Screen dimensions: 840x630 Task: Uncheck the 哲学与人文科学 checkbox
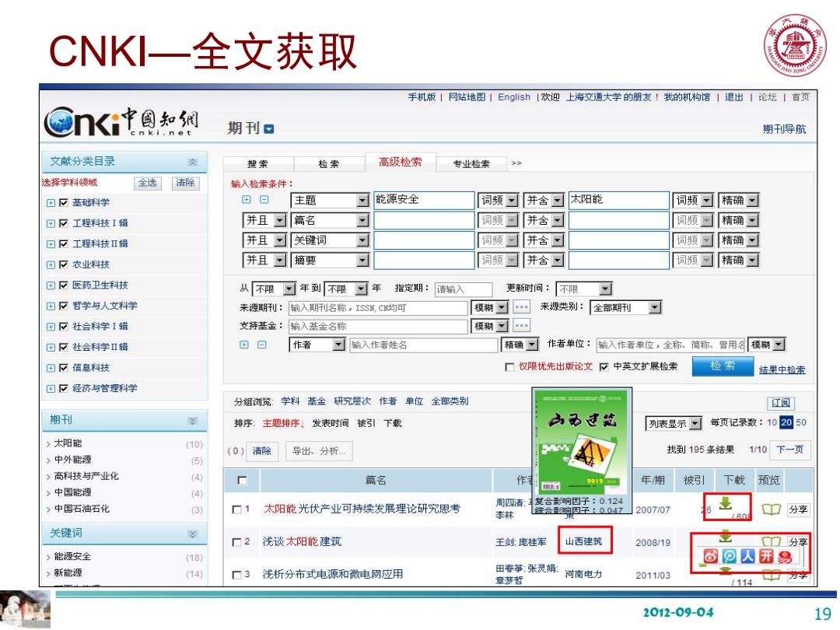tap(63, 306)
